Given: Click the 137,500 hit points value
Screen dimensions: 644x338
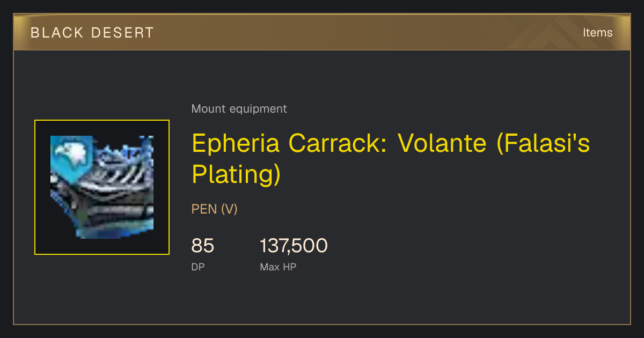Looking at the screenshot, I should click(294, 246).
